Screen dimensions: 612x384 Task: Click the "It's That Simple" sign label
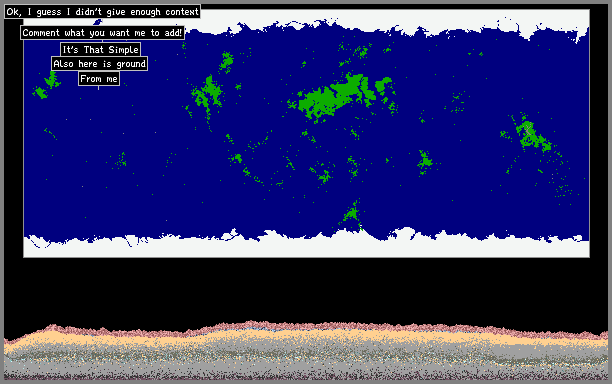pyautogui.click(x=101, y=50)
